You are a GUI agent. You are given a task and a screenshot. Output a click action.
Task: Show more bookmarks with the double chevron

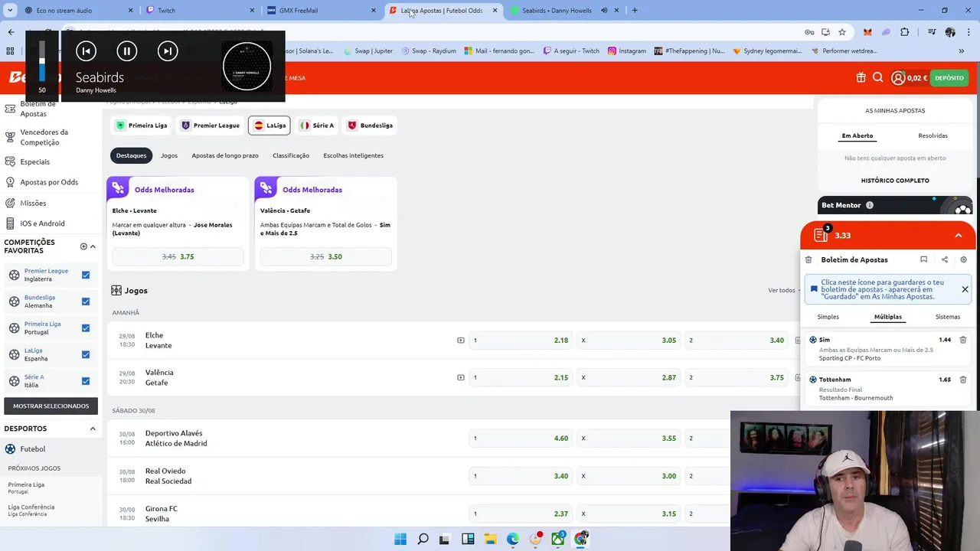[x=961, y=51]
